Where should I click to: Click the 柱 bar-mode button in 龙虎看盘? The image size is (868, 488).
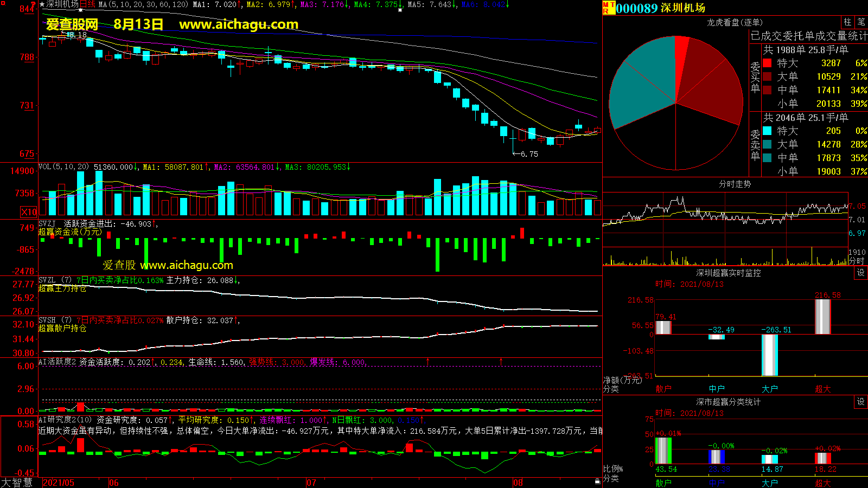847,22
